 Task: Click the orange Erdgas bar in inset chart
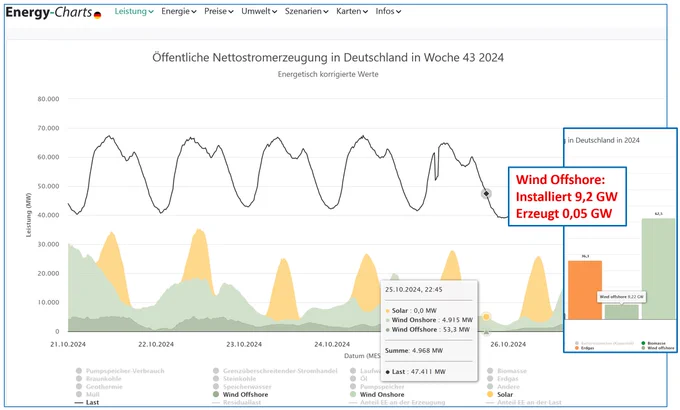[585, 290]
